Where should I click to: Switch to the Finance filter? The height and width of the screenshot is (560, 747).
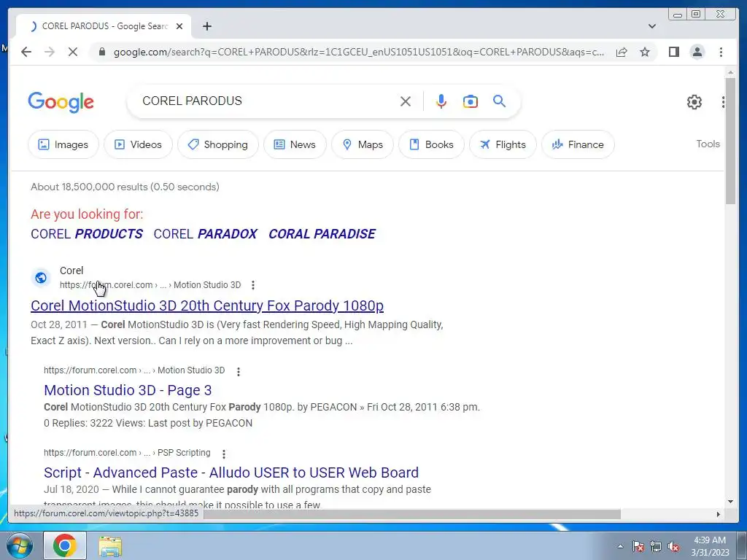(578, 144)
